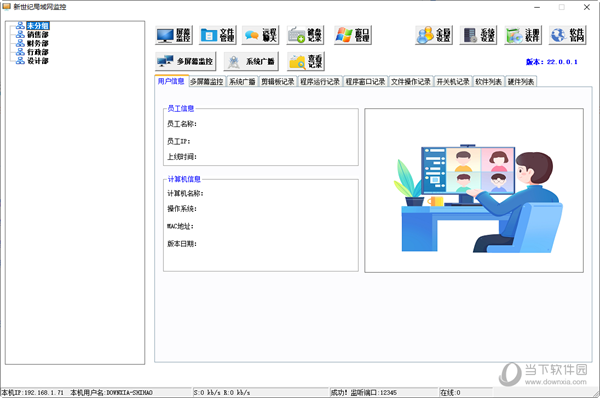600x398 pixels.
Task: Open the 屏幕监控 screen monitor tool
Action: pos(174,35)
